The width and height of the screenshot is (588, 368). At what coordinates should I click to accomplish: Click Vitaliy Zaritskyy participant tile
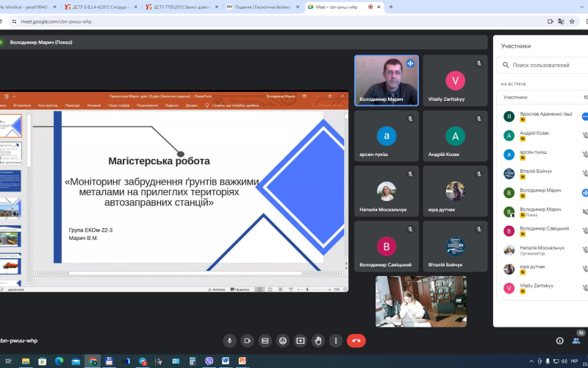click(455, 80)
